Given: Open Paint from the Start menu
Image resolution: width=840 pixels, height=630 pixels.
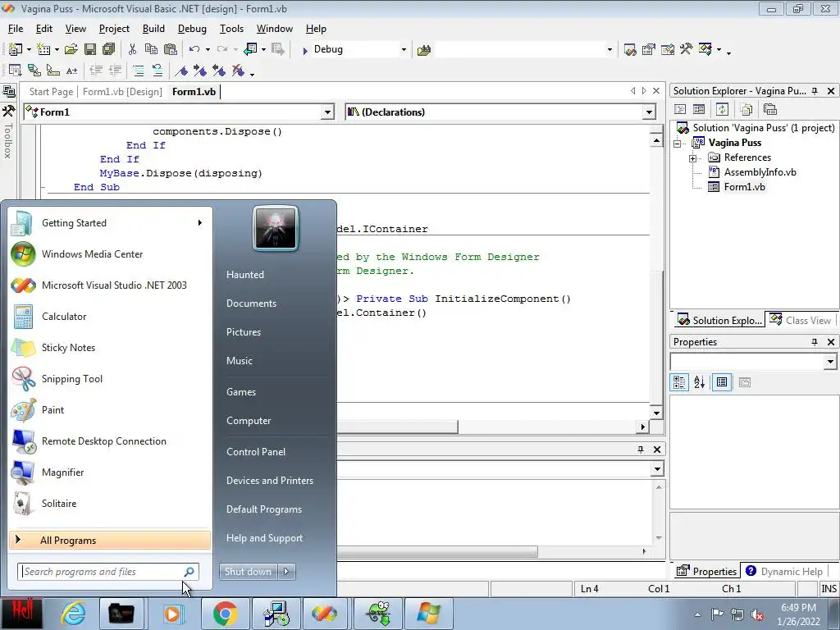Looking at the screenshot, I should [x=52, y=410].
